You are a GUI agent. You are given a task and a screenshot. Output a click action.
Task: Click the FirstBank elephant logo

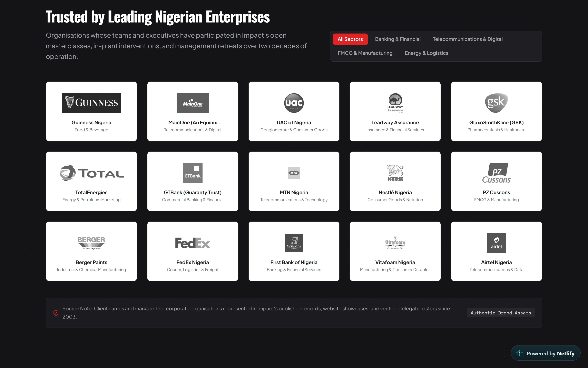point(294,243)
